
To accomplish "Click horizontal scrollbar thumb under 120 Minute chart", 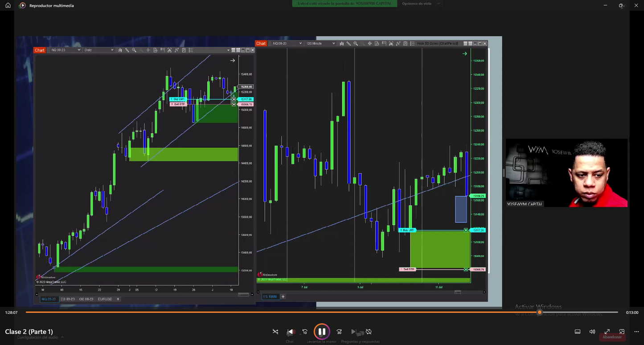I will point(458,292).
